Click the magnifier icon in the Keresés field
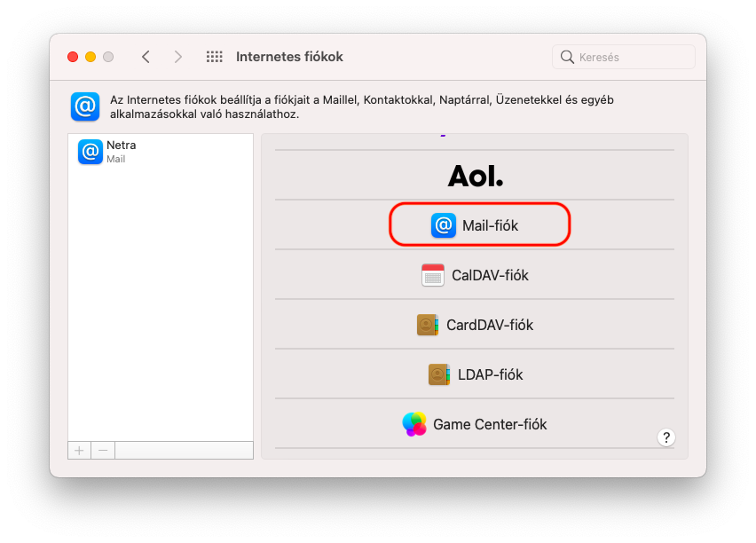 [x=566, y=56]
